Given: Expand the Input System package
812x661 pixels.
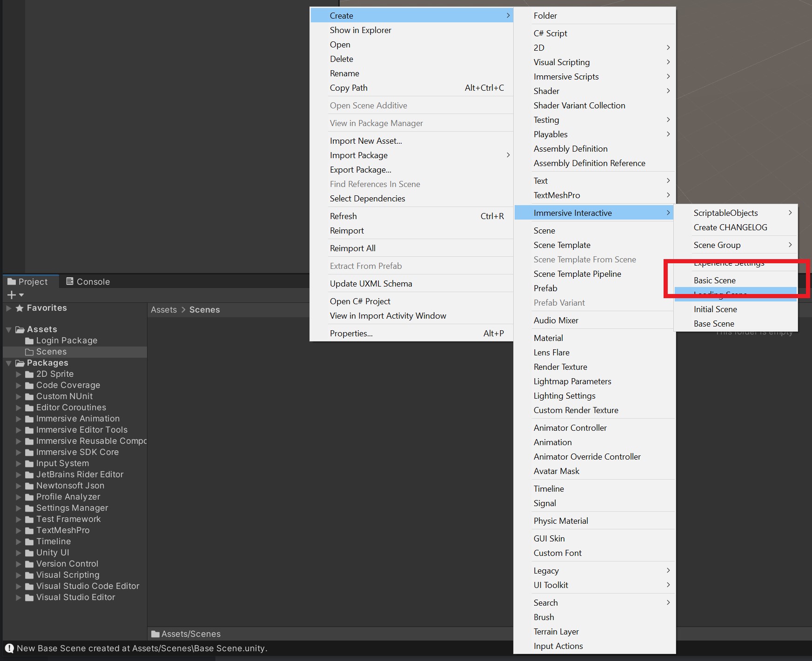Looking at the screenshot, I should [19, 463].
